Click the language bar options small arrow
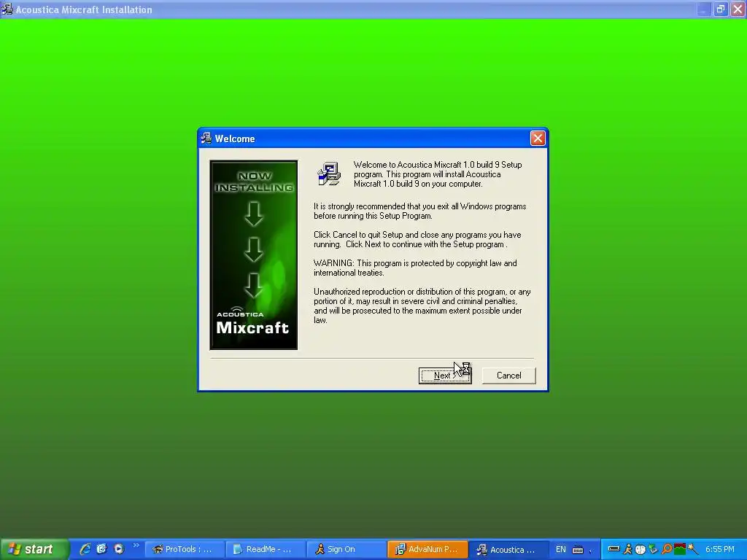 [x=591, y=553]
